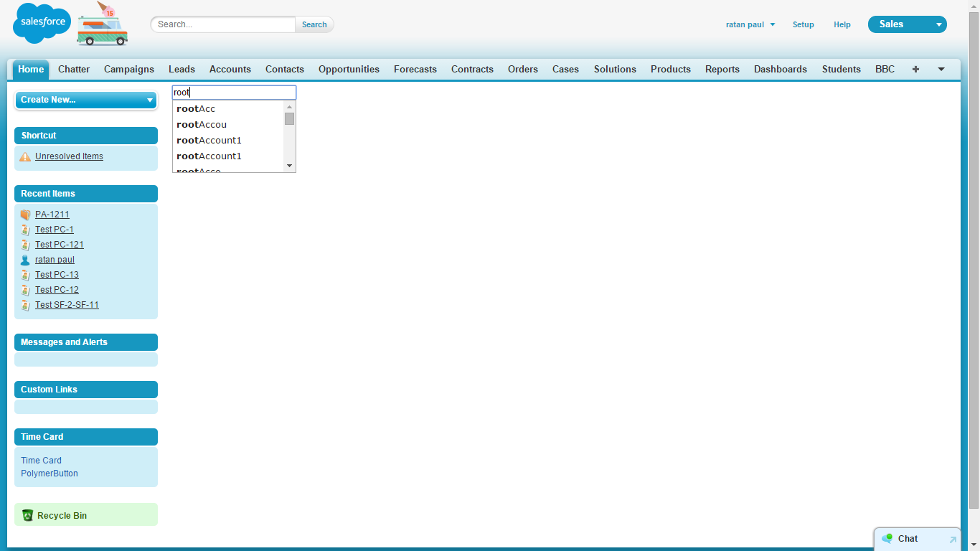Switch to the Cases tab

point(565,70)
